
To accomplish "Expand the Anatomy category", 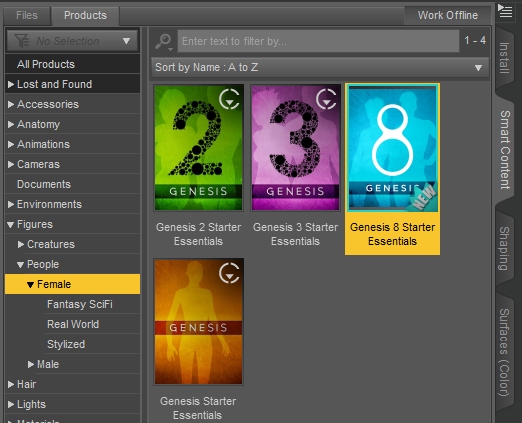I will point(11,124).
